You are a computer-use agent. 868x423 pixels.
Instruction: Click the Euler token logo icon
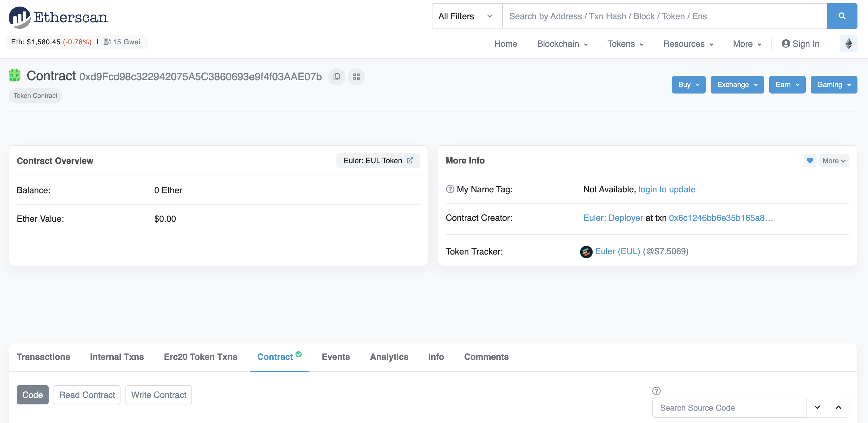586,251
